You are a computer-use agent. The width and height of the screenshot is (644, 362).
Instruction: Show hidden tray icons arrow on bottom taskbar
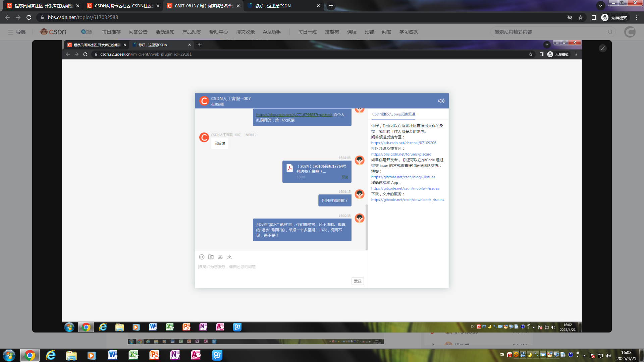[584, 356]
